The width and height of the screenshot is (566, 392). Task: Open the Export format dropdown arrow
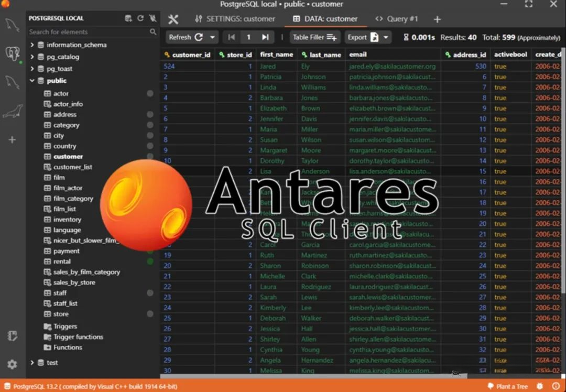[x=386, y=37]
